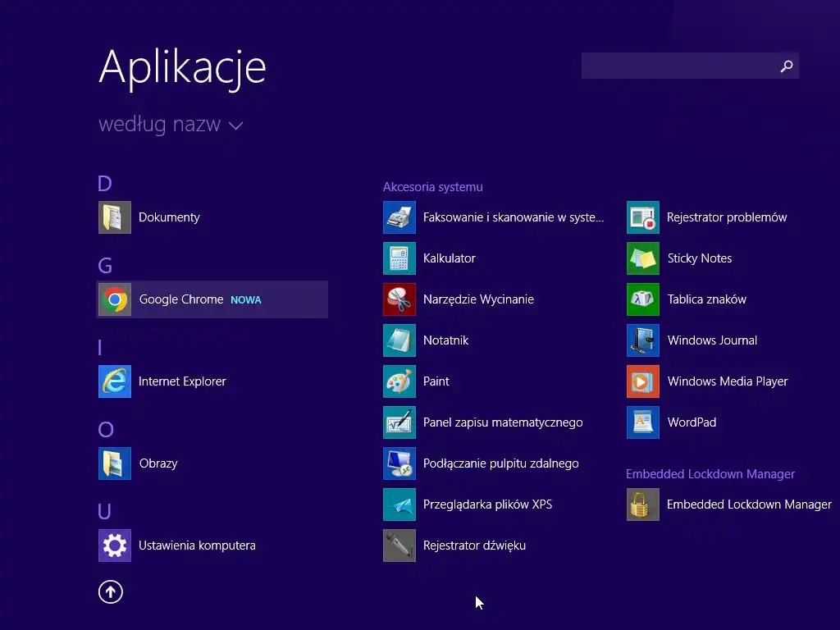Click Podłączanie pulpitu zdalnego icon
840x630 pixels.
point(399,463)
